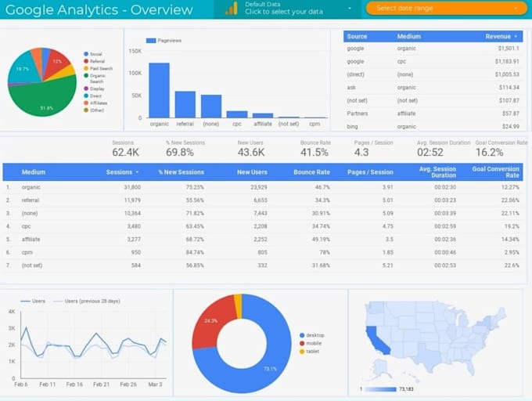The width and height of the screenshot is (532, 401).
Task: Select the affiliate row in sessions table
Action: (263, 240)
